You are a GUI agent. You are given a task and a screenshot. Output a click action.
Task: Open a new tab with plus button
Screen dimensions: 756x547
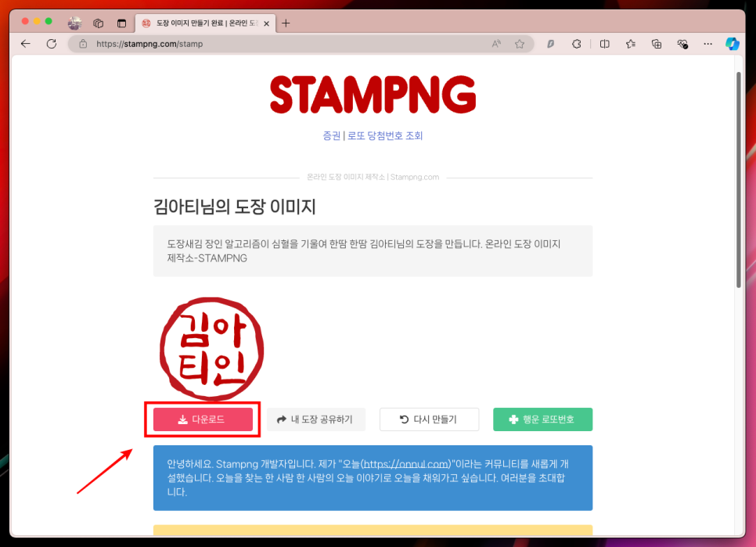click(286, 23)
